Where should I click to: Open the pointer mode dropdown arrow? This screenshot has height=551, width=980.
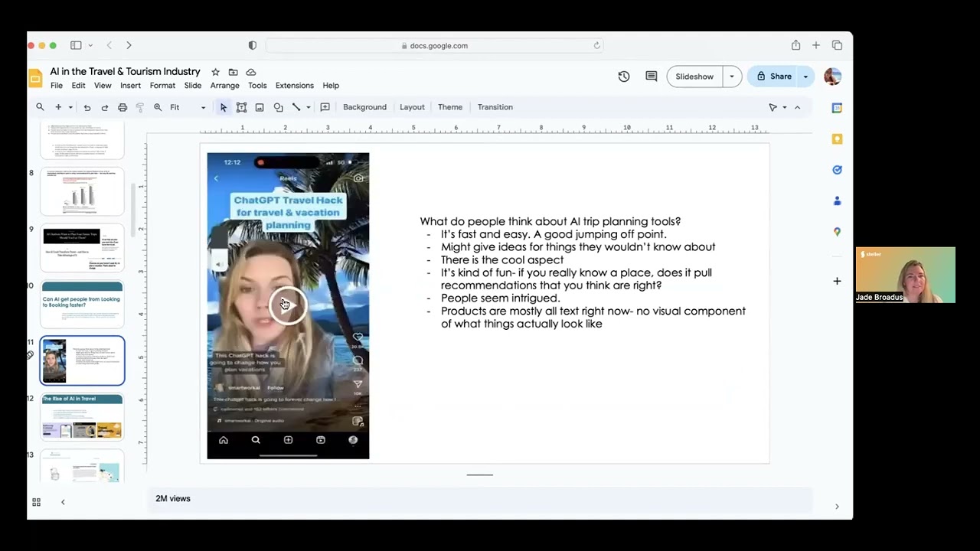coord(784,107)
